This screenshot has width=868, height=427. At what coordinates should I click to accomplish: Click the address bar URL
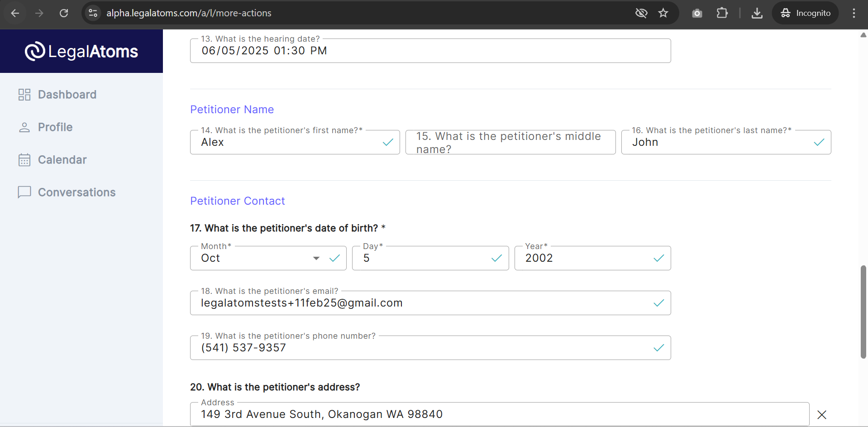tap(189, 13)
